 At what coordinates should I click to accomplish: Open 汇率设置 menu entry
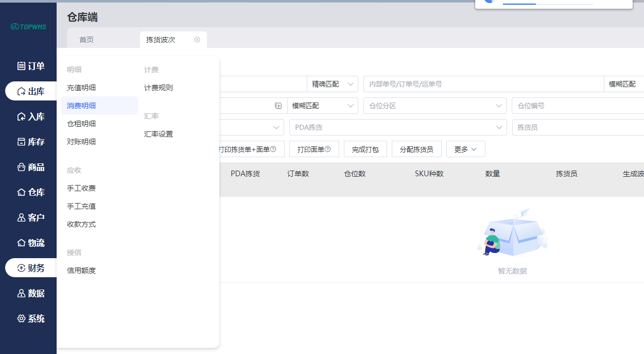tap(159, 134)
